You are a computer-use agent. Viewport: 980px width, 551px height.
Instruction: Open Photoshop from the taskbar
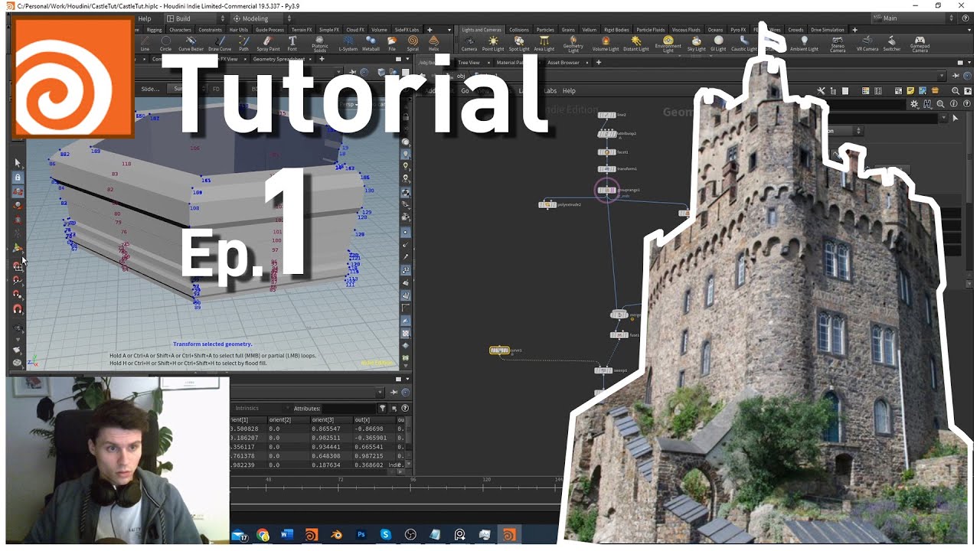[x=361, y=535]
